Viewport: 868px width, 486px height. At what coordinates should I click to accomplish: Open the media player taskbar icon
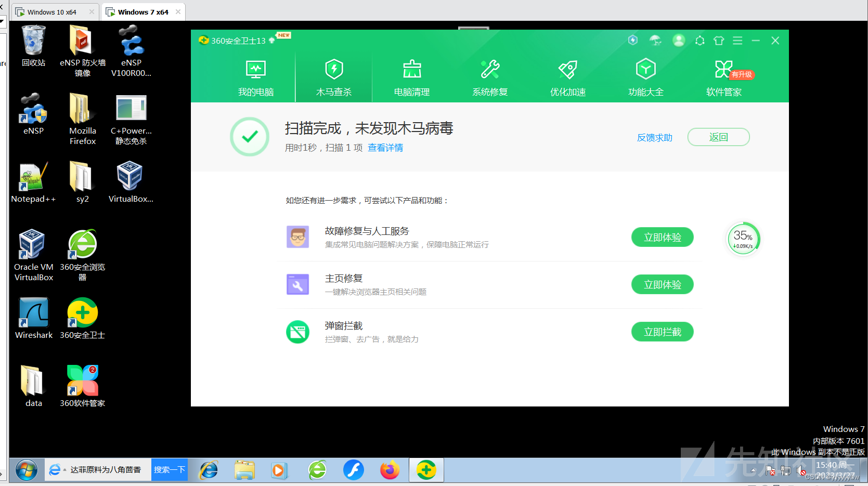pos(279,470)
